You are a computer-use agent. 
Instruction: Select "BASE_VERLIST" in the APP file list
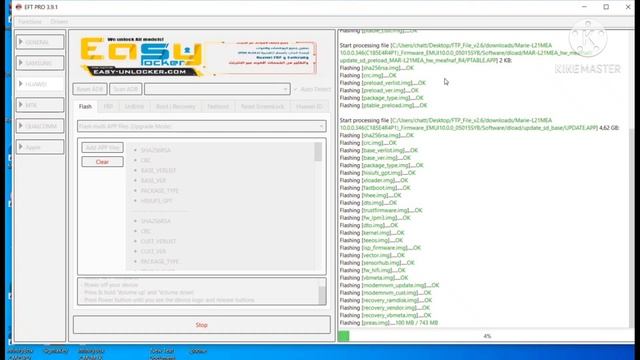point(158,170)
